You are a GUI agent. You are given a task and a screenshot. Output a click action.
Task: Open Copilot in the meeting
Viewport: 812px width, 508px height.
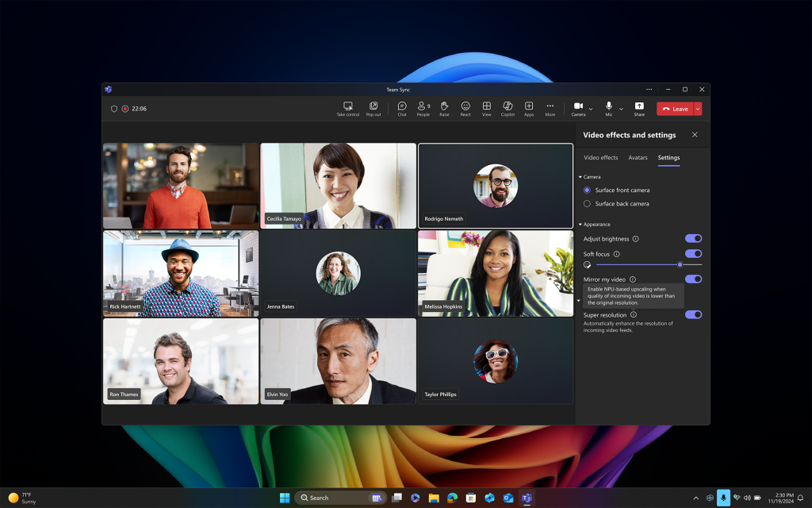pos(507,106)
